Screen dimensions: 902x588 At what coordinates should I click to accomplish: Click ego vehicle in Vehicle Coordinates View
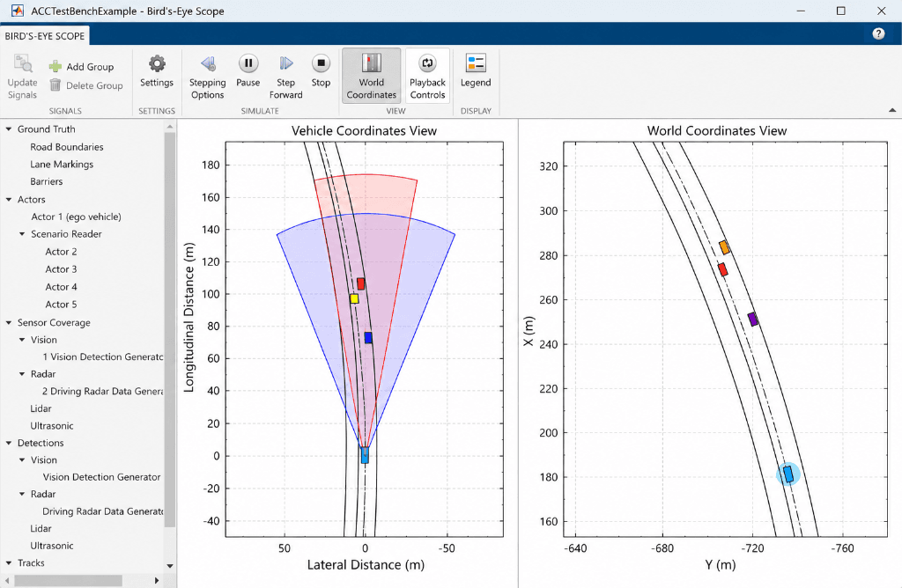coord(365,455)
